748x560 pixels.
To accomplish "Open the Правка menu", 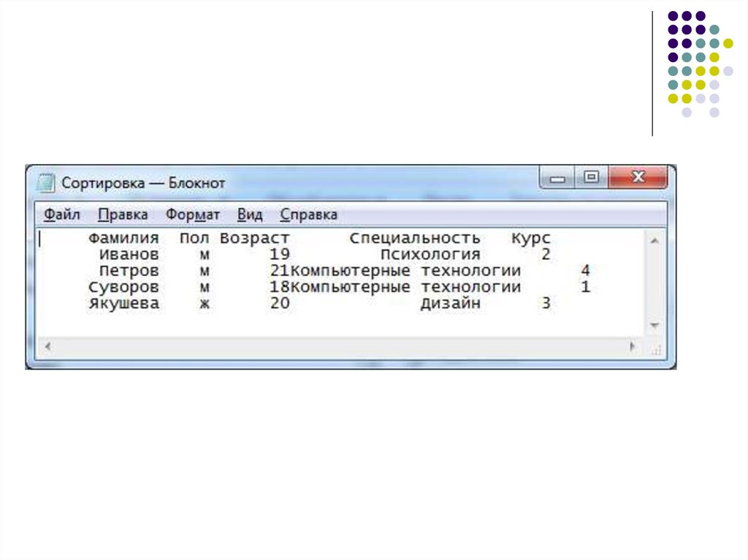I will 123,215.
